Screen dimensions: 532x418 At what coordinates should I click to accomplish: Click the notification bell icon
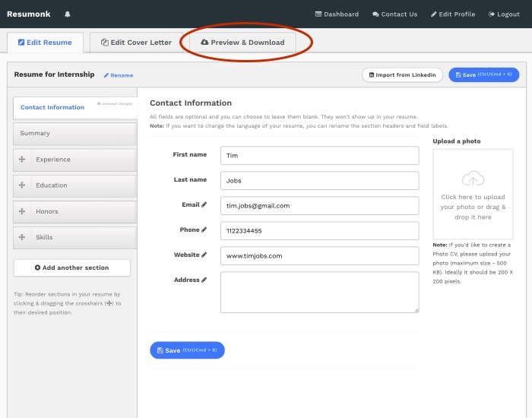click(67, 14)
